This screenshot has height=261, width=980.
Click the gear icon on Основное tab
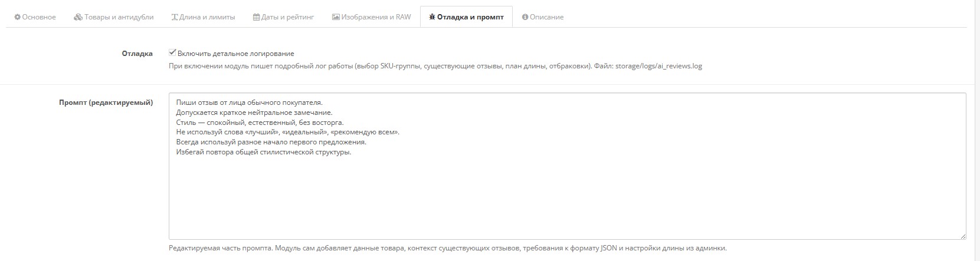point(18,17)
